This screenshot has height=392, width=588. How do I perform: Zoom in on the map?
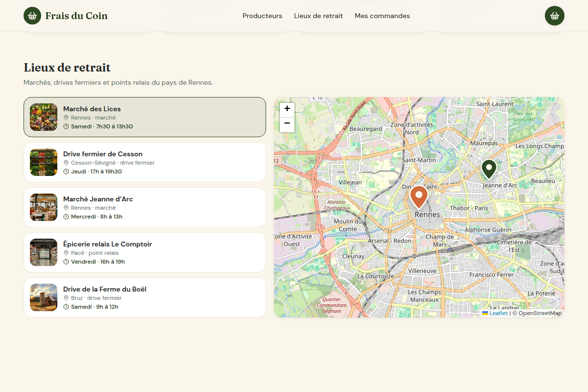287,109
